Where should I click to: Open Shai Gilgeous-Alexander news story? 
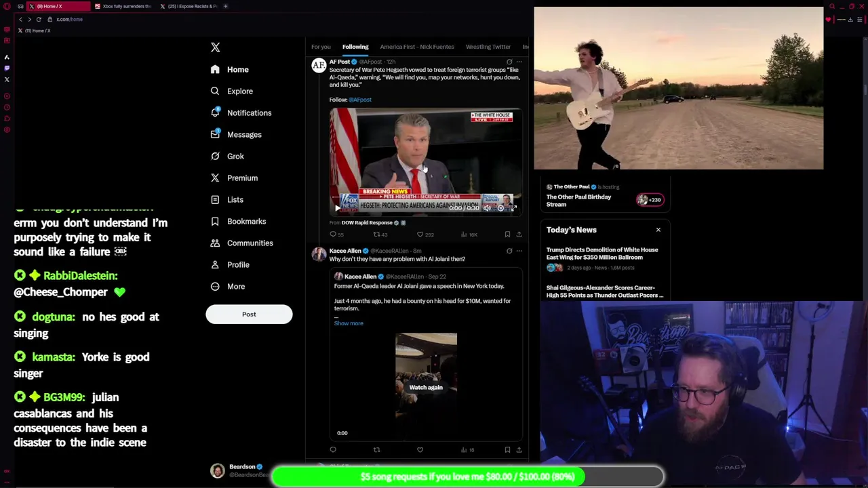pyautogui.click(x=605, y=291)
